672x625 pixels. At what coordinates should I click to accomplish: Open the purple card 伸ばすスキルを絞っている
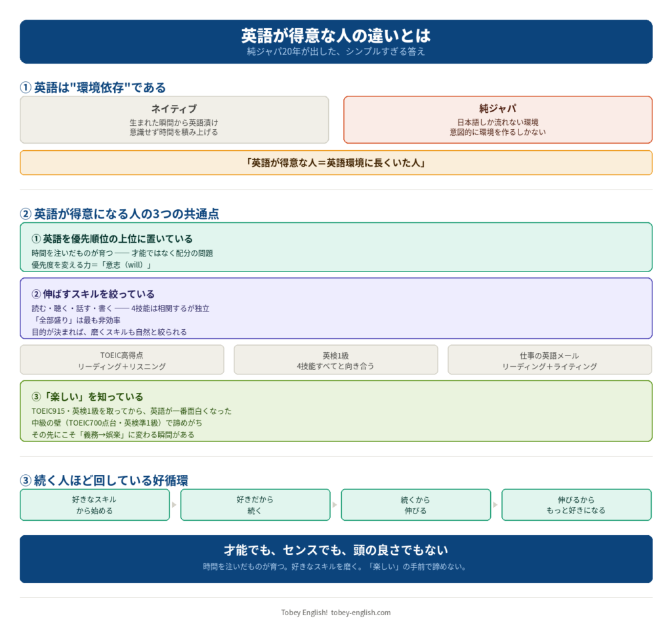point(336,308)
